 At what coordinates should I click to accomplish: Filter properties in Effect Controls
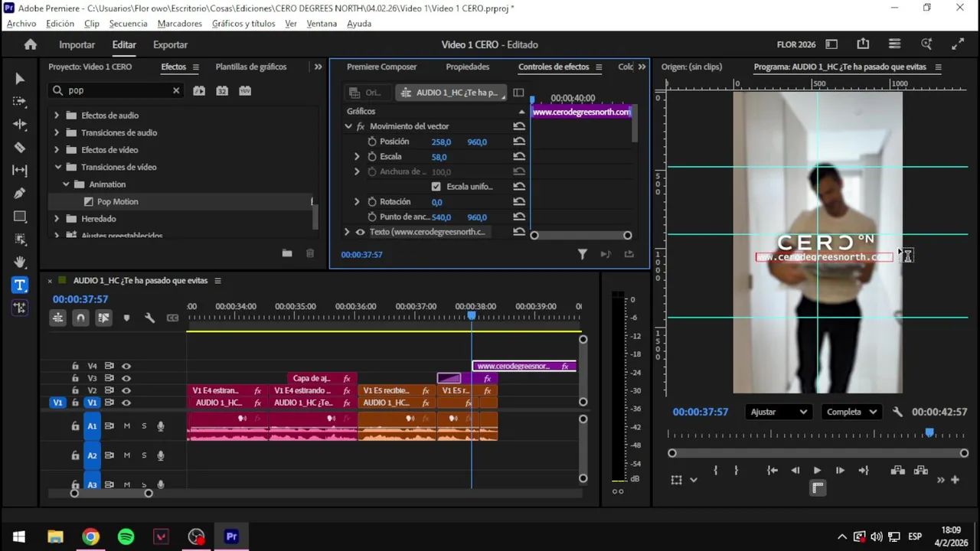[583, 254]
